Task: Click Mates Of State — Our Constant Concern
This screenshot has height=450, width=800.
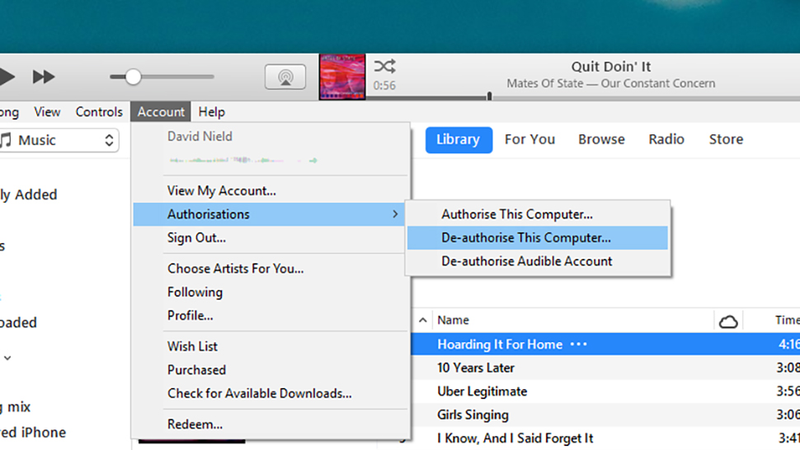Action: 611,83
